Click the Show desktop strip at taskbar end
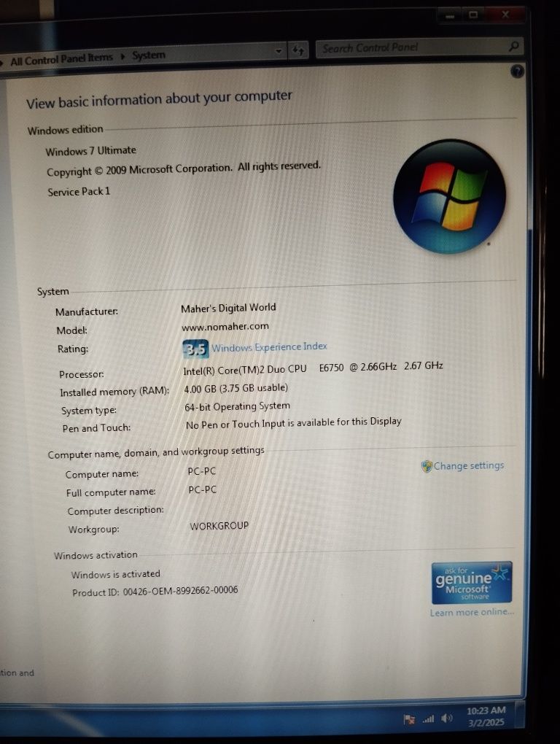Viewport: 560px width, 744px height. pyautogui.click(x=520, y=715)
